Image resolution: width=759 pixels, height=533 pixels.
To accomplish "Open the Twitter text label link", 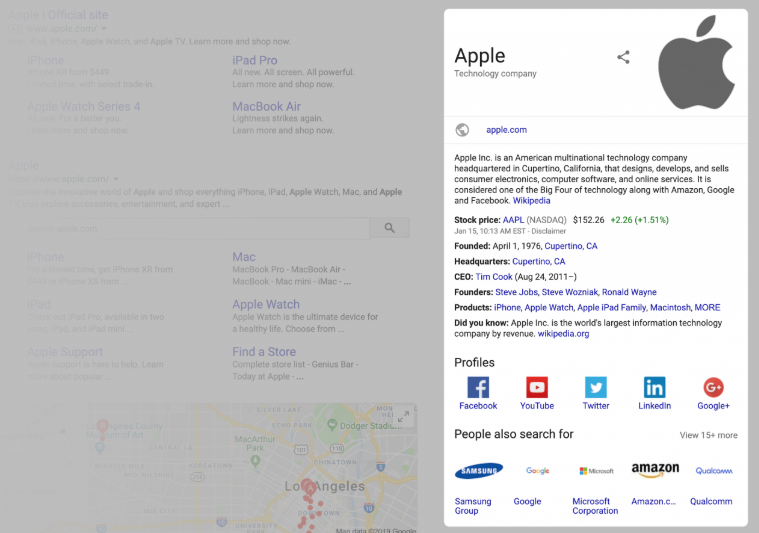I will (596, 406).
